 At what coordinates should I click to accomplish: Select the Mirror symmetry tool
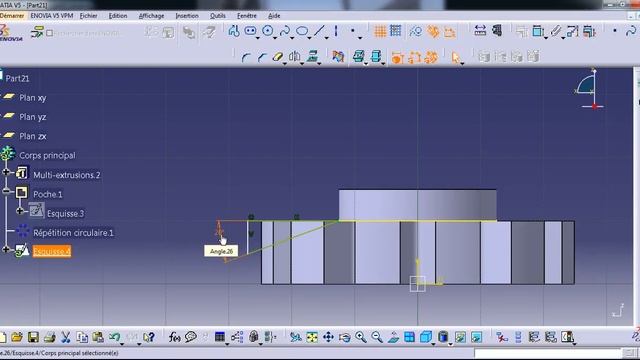click(x=295, y=57)
